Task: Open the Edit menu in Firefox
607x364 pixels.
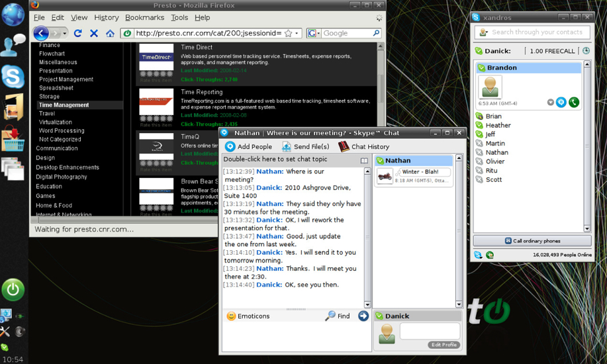Action: [x=58, y=17]
